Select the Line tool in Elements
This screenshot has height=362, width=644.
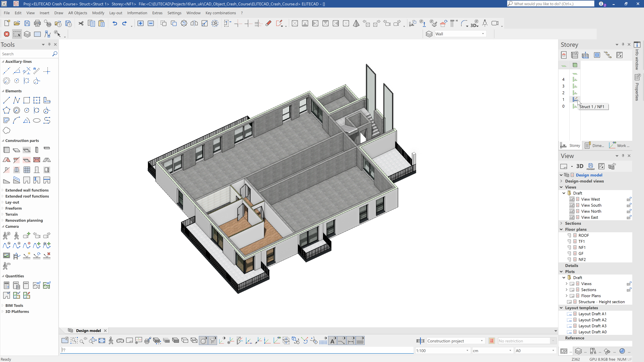pos(7,100)
